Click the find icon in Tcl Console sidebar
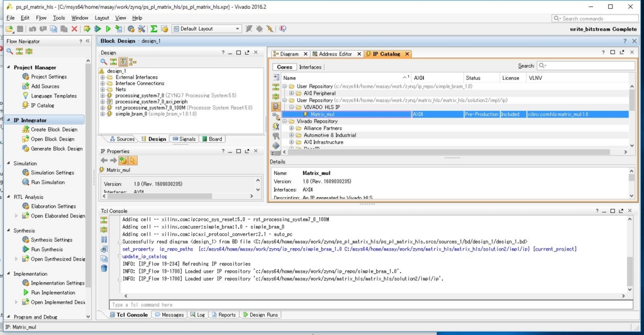This screenshot has width=644, height=335. coord(104,249)
